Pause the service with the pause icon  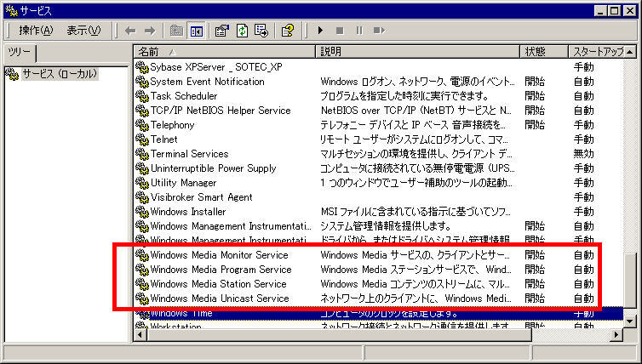click(x=359, y=31)
